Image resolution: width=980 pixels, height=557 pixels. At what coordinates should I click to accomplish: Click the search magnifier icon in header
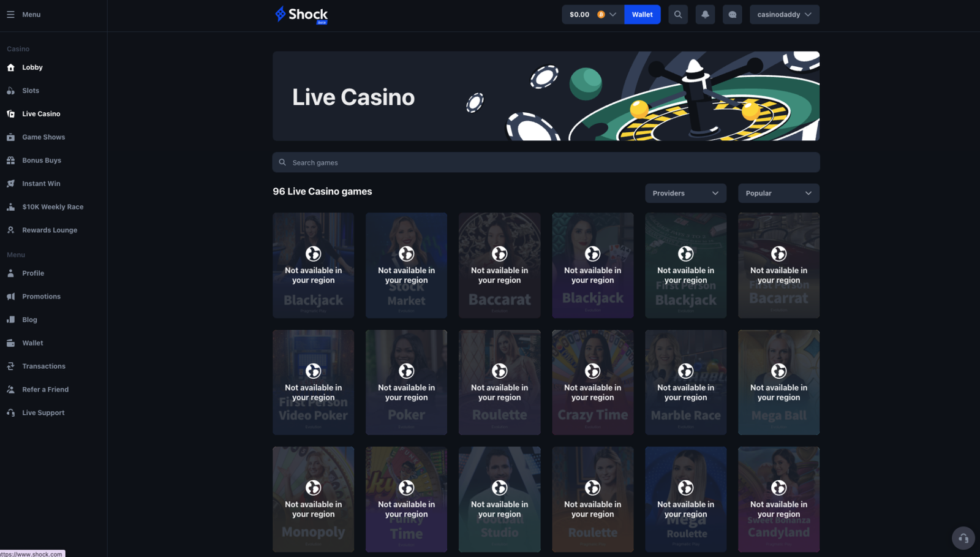(x=678, y=15)
